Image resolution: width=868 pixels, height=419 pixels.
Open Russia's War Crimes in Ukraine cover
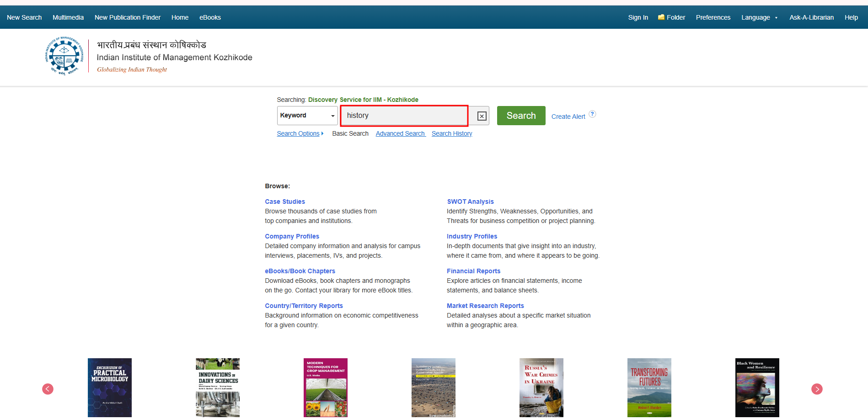click(541, 387)
